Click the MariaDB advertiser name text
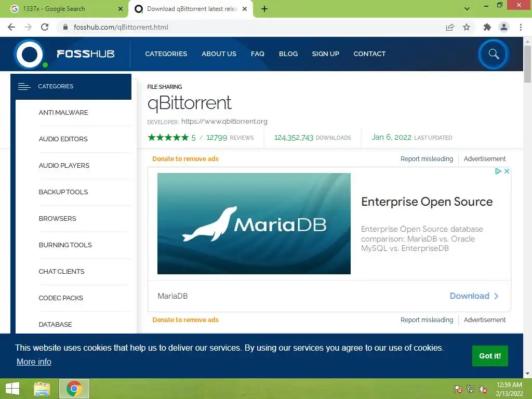532x399 pixels. coord(172,296)
